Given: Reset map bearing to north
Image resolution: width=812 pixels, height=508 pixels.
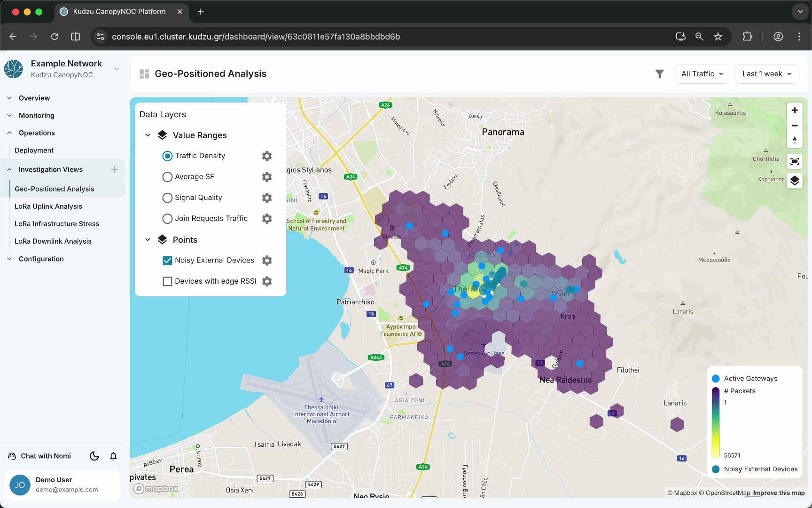Looking at the screenshot, I should pyautogui.click(x=795, y=140).
